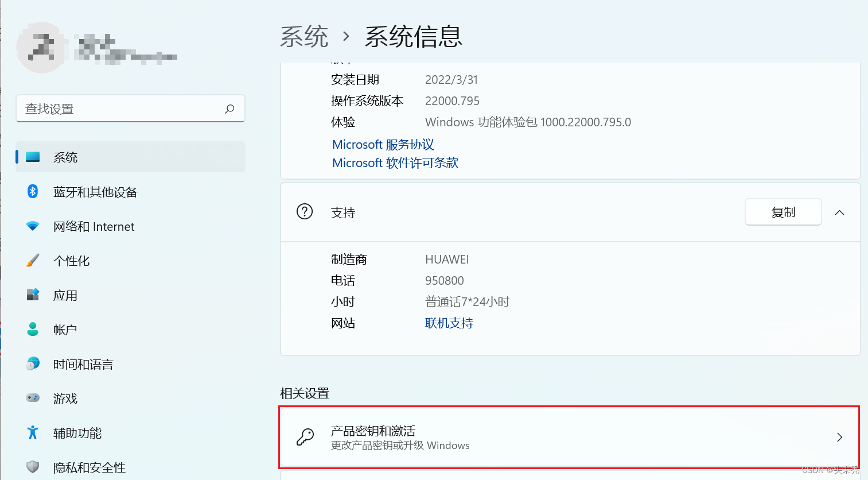Viewport: 868px width, 480px height.
Task: Click the Gaming controller icon
Action: click(x=33, y=398)
